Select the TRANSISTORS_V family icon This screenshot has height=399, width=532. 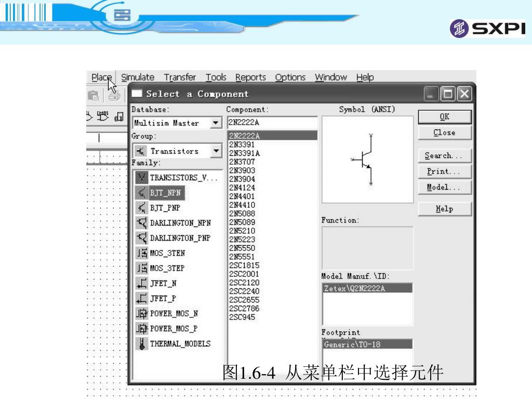141,178
